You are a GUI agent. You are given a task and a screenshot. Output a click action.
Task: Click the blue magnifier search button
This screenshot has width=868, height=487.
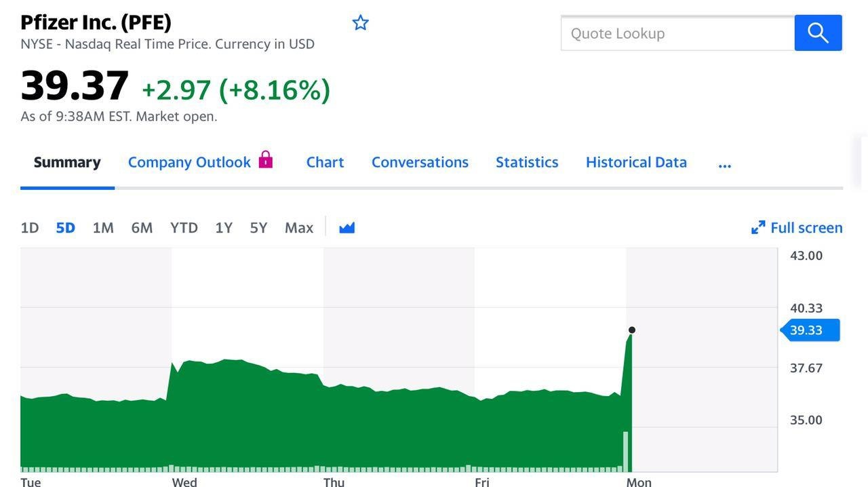818,33
